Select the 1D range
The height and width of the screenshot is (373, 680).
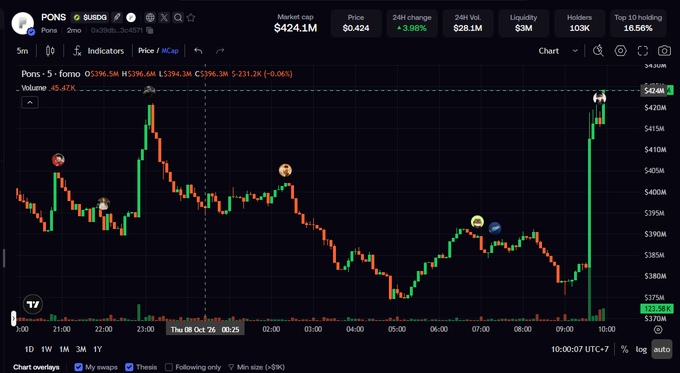click(29, 349)
